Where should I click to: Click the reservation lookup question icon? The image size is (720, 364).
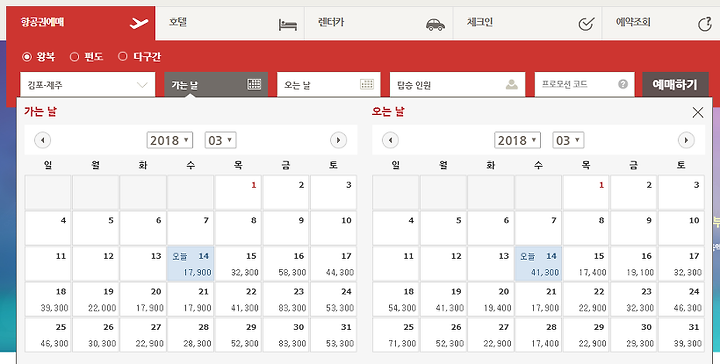click(704, 24)
